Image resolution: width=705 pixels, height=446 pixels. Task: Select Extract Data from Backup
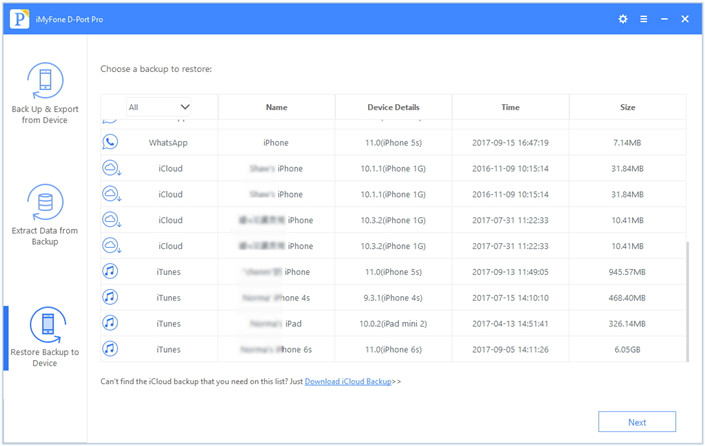(x=45, y=215)
